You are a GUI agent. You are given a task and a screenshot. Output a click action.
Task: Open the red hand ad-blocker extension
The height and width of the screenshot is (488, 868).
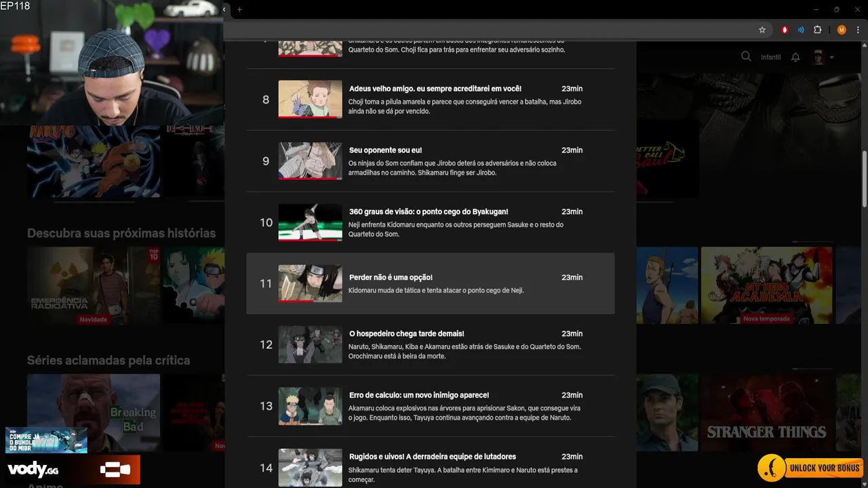click(x=785, y=30)
